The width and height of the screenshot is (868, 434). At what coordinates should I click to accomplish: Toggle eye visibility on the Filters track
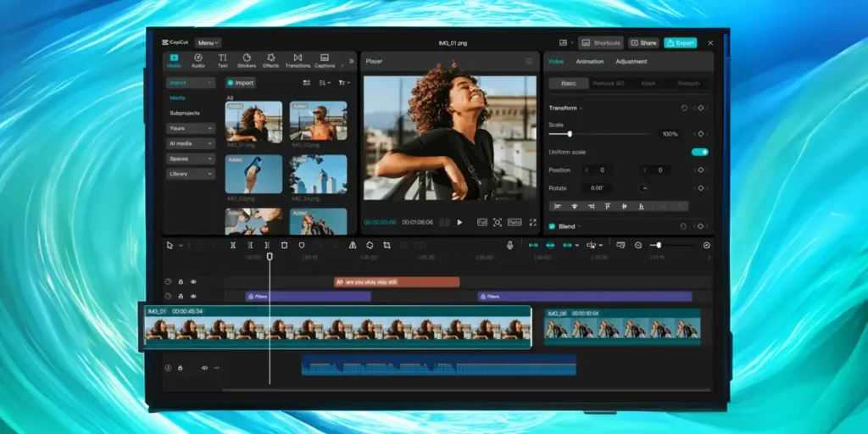click(x=193, y=296)
